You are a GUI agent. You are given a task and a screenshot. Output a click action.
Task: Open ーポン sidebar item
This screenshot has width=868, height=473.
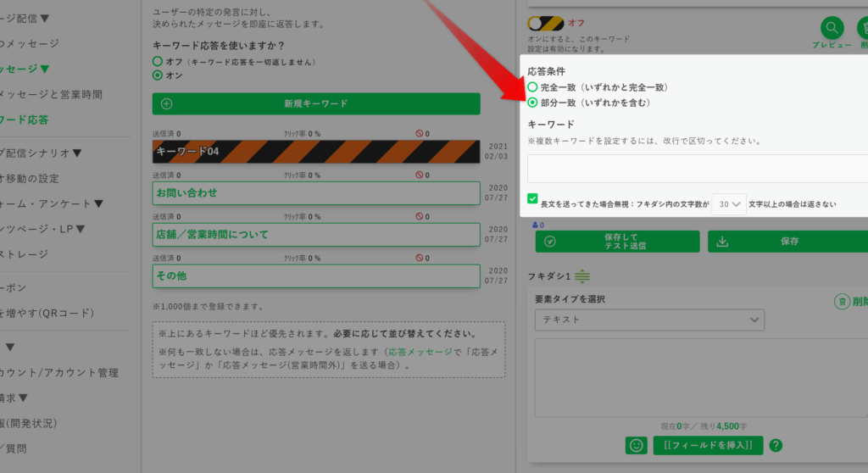point(14,287)
